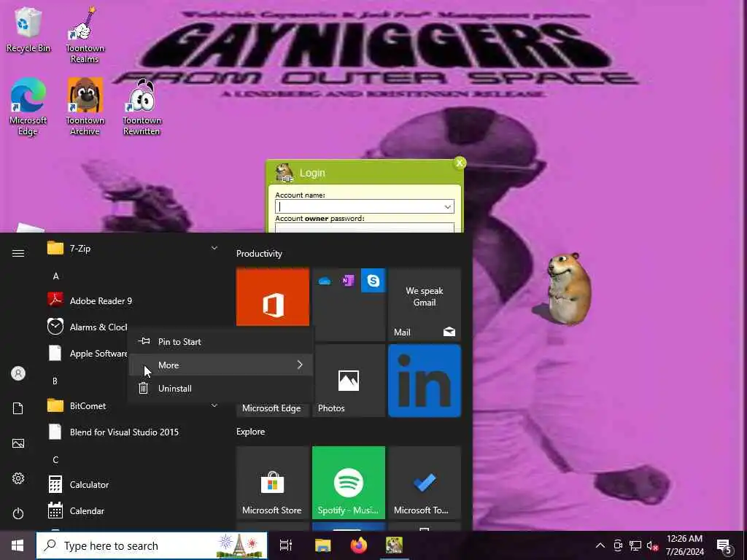Viewport: 747px width, 560px height.
Task: Jump to letter C section header
Action: click(x=55, y=460)
